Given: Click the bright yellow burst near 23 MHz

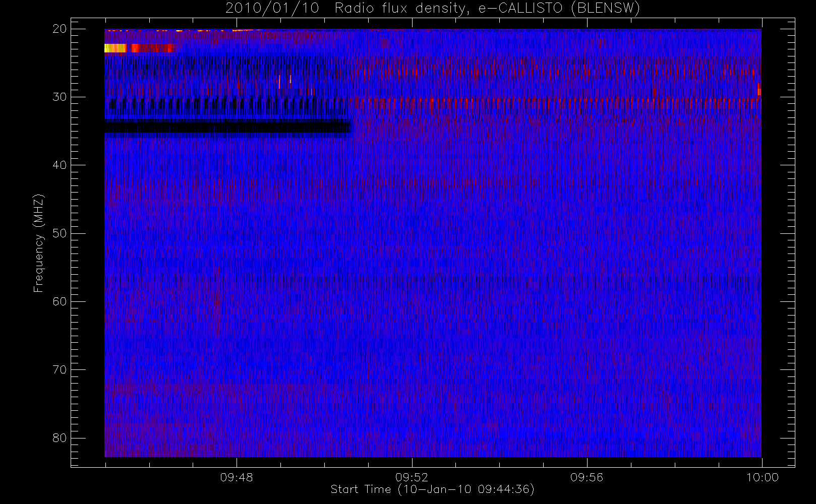Looking at the screenshot, I should coord(115,48).
